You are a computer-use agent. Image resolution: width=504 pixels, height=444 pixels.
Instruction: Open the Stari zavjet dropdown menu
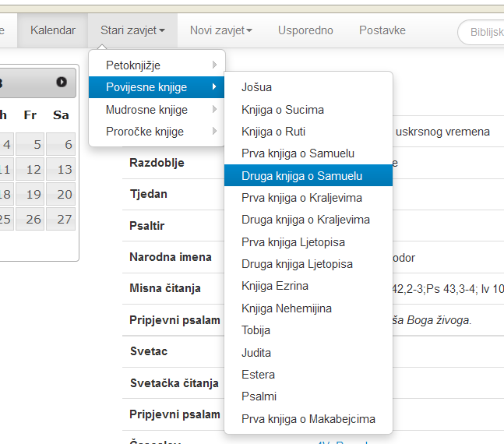(x=132, y=30)
